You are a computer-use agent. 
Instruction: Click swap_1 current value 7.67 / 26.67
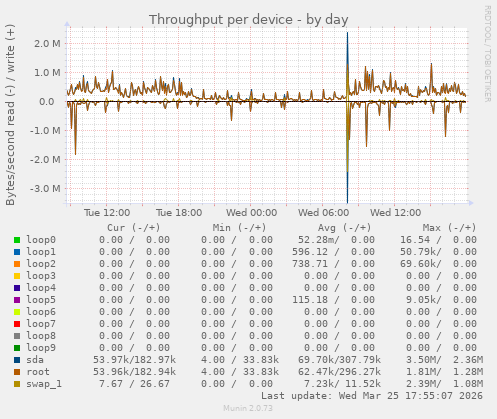(x=134, y=384)
